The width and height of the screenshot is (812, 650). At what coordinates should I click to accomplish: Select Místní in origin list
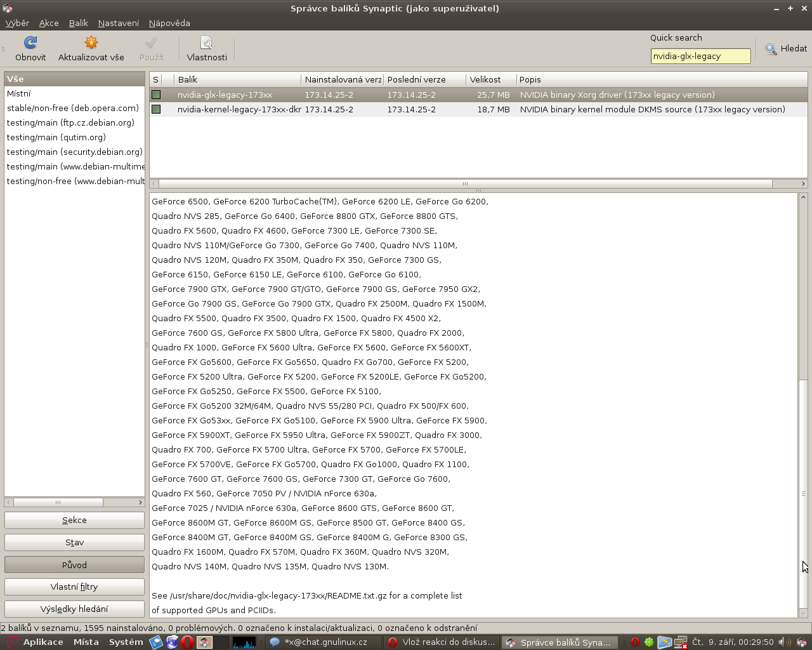pyautogui.click(x=74, y=93)
